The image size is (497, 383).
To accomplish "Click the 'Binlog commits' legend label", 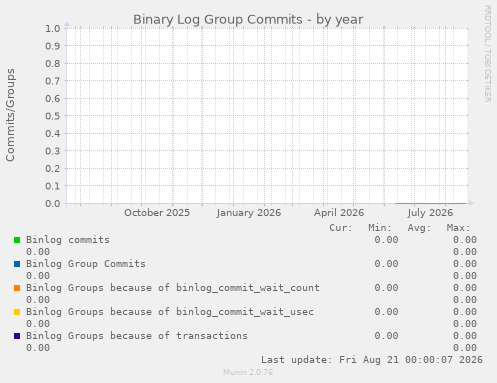I will click(x=68, y=240).
